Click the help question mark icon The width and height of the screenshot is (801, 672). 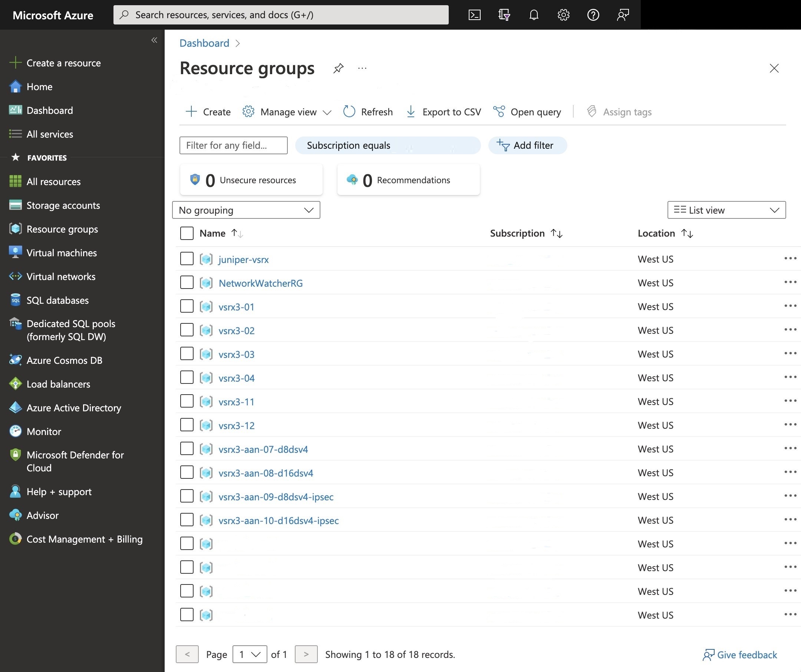593,15
